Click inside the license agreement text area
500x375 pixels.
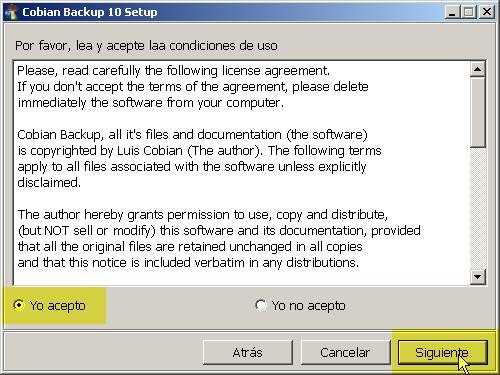click(x=242, y=173)
